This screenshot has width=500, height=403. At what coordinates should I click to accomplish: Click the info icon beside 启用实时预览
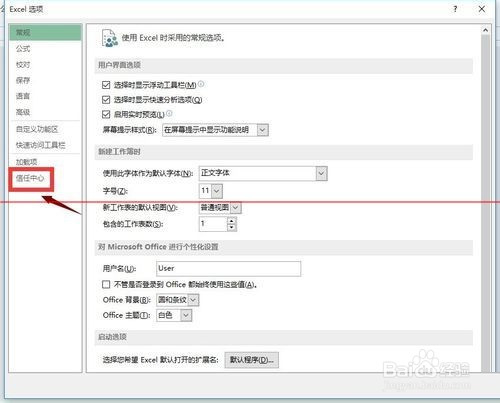click(169, 114)
